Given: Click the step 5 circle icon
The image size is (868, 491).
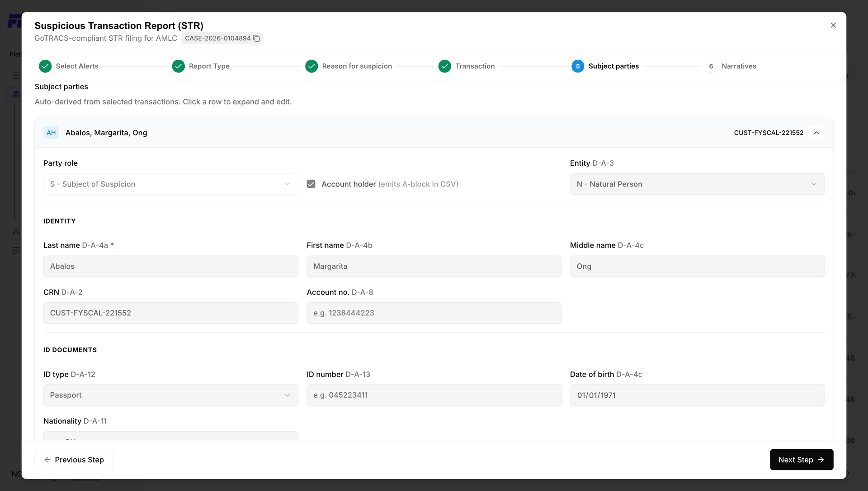Looking at the screenshot, I should pyautogui.click(x=578, y=66).
